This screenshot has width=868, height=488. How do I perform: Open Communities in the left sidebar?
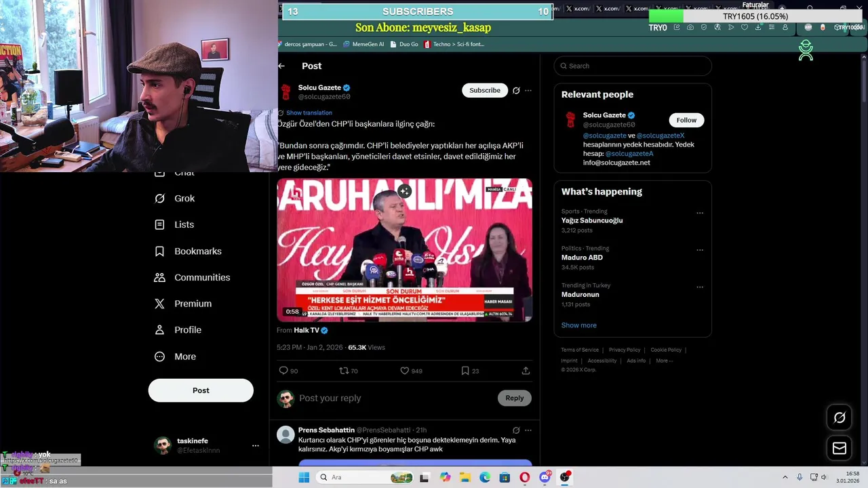[192, 277]
